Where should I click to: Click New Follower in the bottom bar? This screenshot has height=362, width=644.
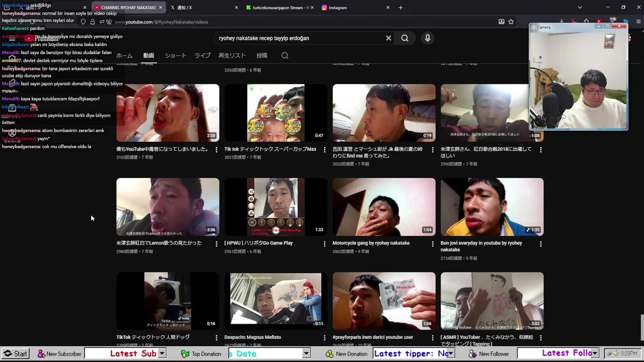[x=489, y=353]
